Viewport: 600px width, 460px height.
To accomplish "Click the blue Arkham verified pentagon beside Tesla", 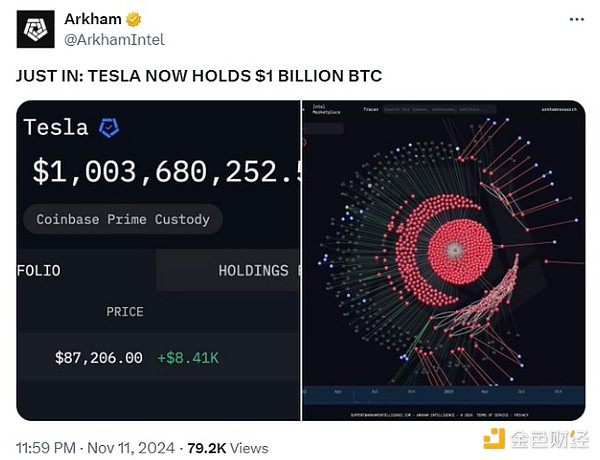I will (109, 127).
